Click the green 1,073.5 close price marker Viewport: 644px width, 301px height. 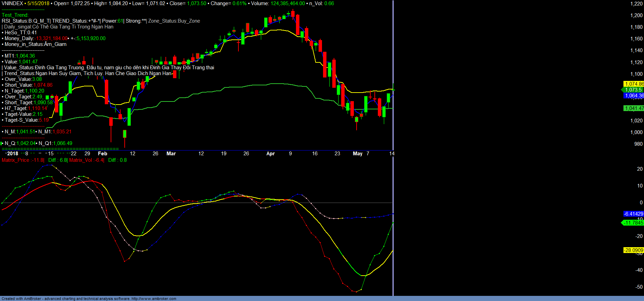[x=633, y=90]
